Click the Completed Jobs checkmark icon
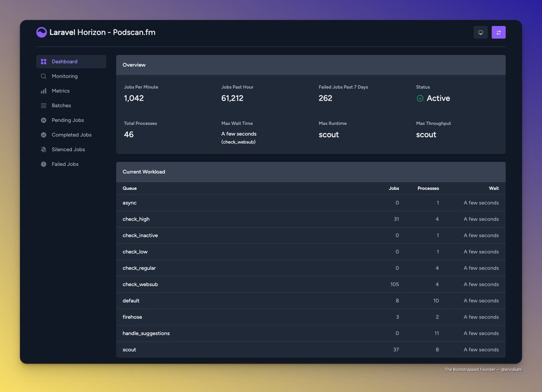Viewport: 542px width, 392px height. tap(44, 135)
